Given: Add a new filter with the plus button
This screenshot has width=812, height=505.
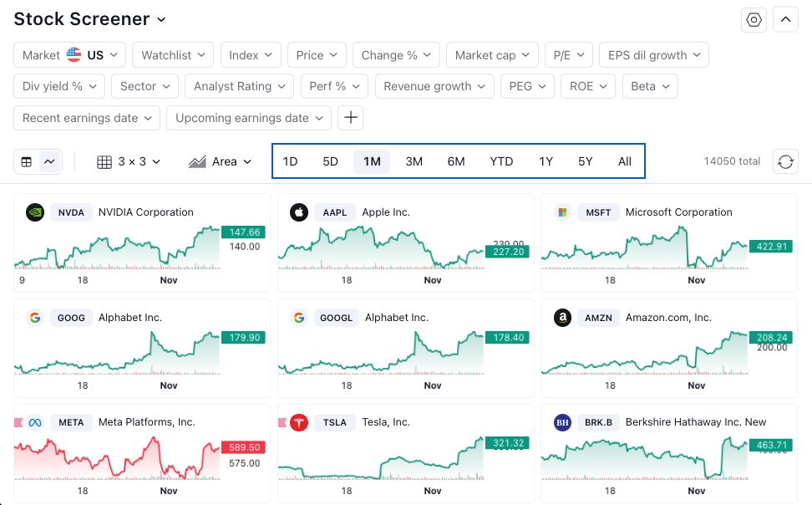Looking at the screenshot, I should tap(351, 118).
